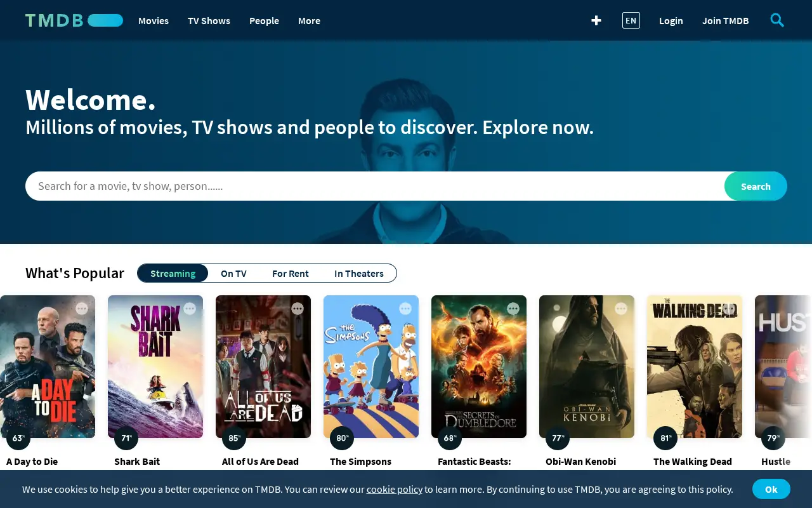Open the three-dot menu on The Simpsons
Screen dimensions: 812x508
click(x=405, y=309)
